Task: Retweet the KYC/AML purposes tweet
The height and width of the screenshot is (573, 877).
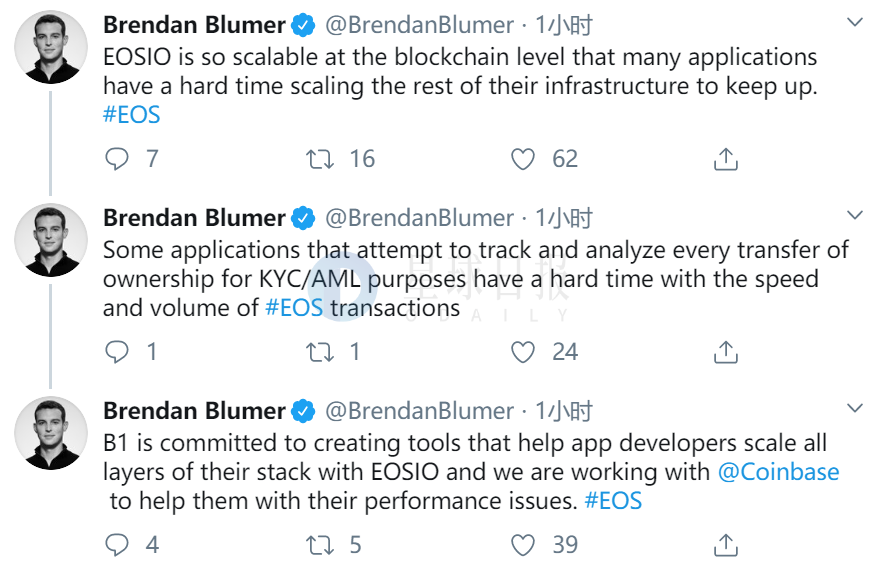Action: click(x=319, y=352)
